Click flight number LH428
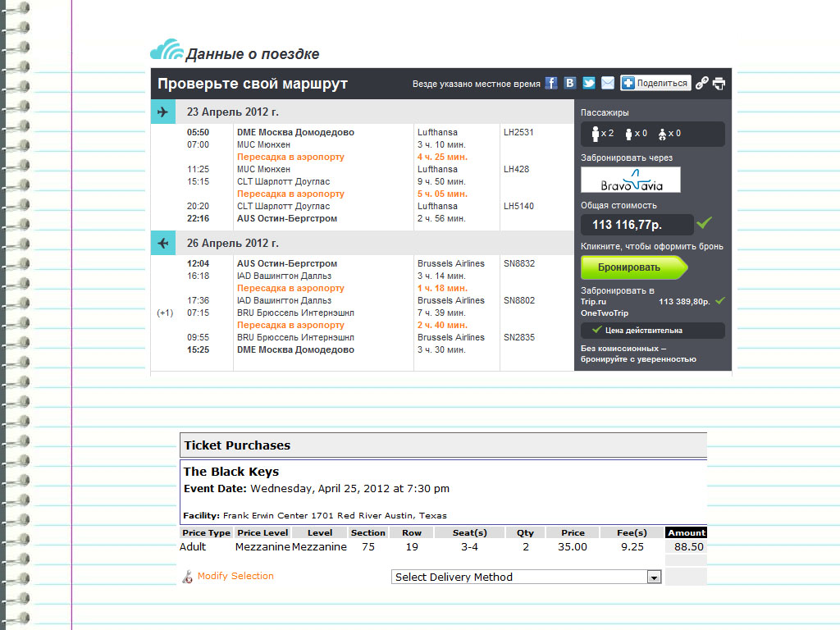 click(x=516, y=169)
